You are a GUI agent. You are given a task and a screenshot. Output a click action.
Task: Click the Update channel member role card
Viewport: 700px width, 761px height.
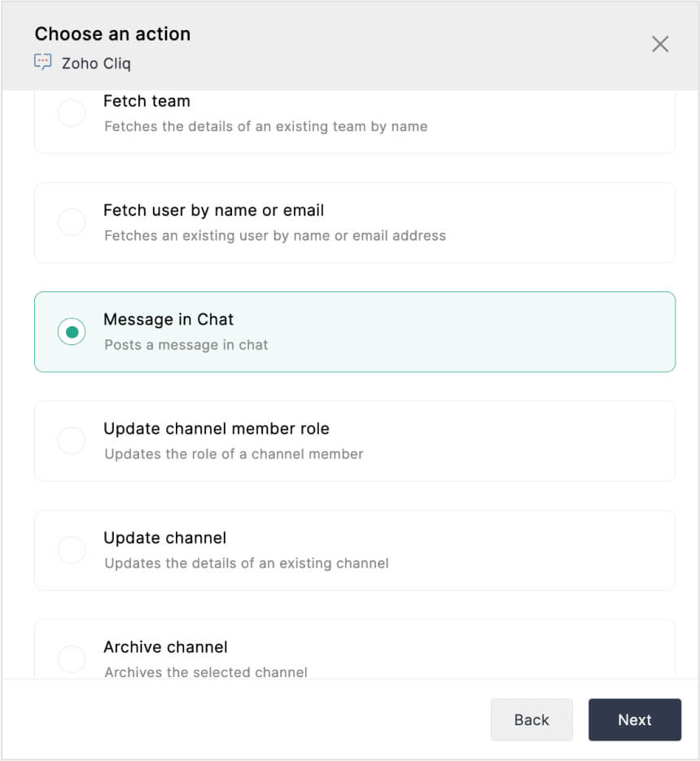click(354, 440)
